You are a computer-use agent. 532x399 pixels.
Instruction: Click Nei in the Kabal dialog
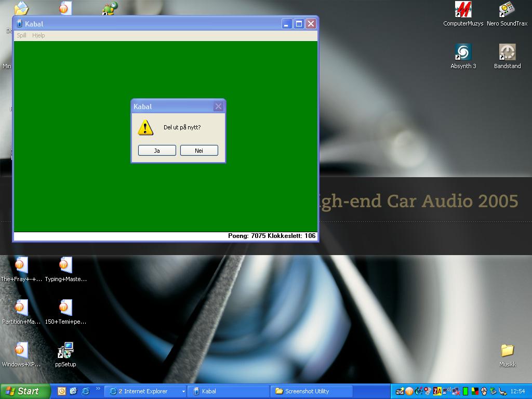tap(199, 150)
